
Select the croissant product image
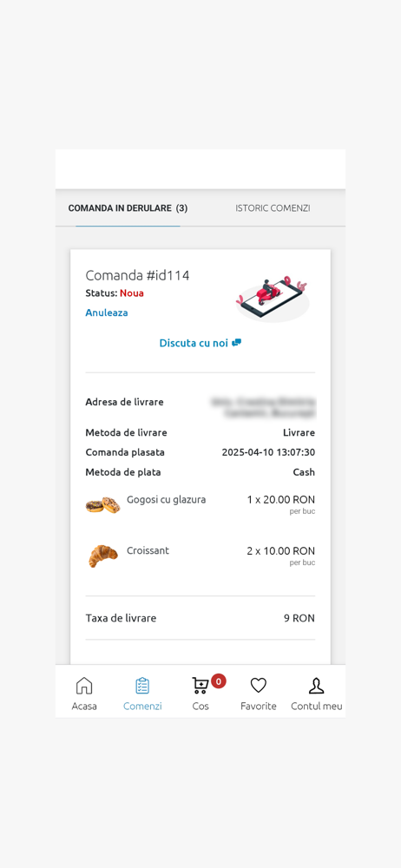coord(103,556)
